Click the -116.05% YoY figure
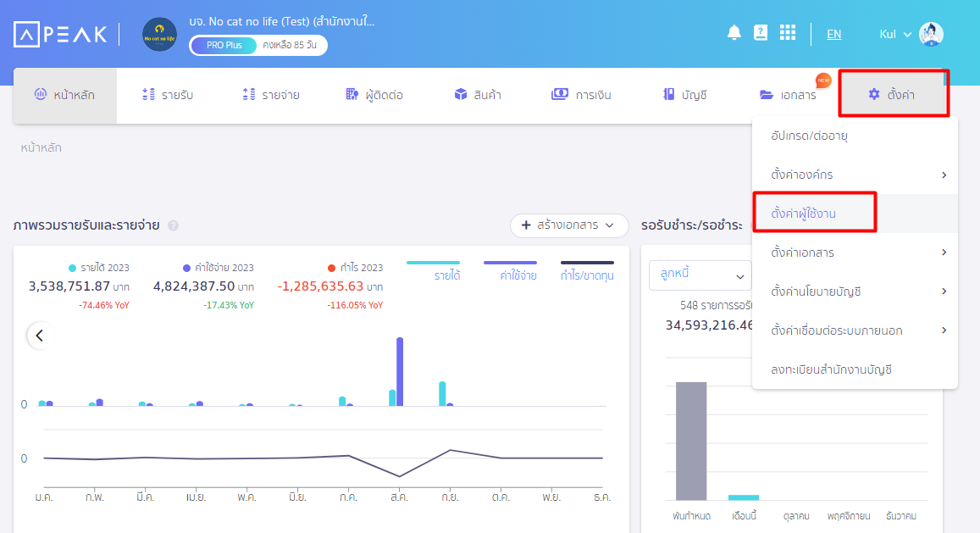Viewport: 980px width, 533px height. coord(355,305)
